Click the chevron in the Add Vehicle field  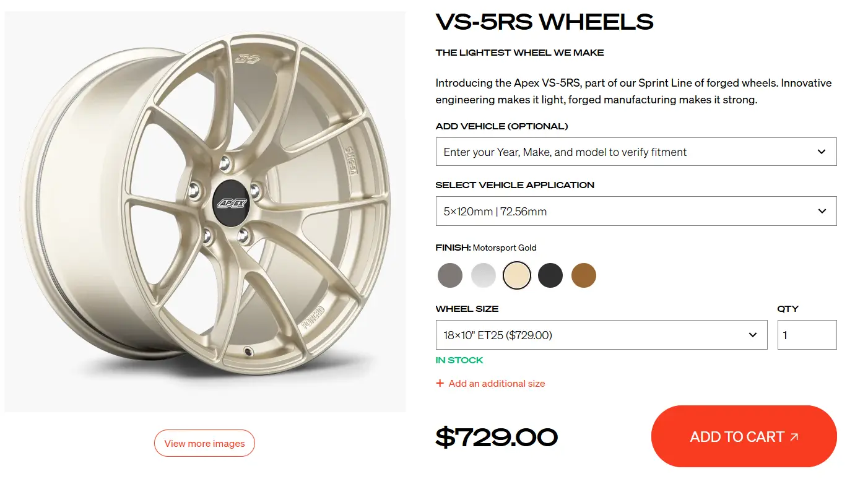tap(822, 152)
